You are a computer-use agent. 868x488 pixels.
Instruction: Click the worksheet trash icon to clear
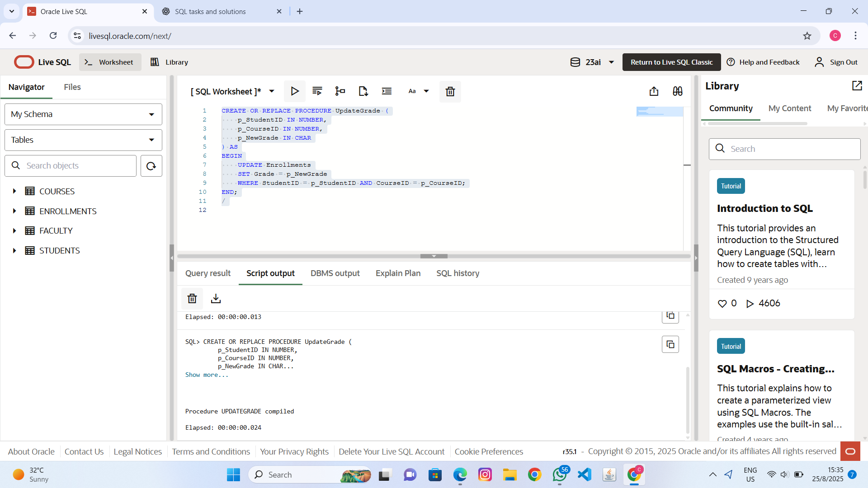pos(450,92)
